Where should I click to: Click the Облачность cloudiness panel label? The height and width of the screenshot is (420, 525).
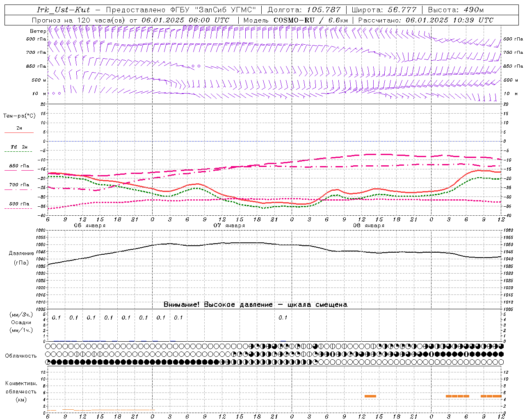coord(21,356)
